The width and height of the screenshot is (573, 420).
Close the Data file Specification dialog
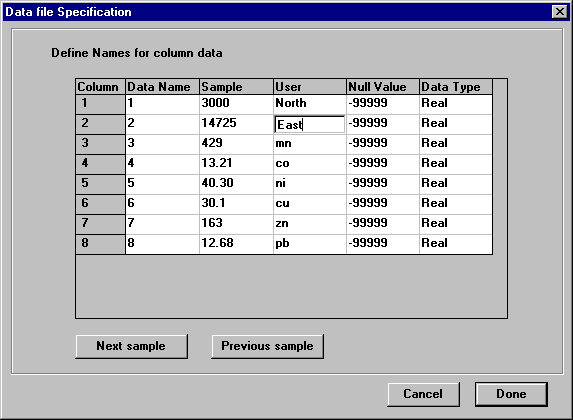[559, 12]
